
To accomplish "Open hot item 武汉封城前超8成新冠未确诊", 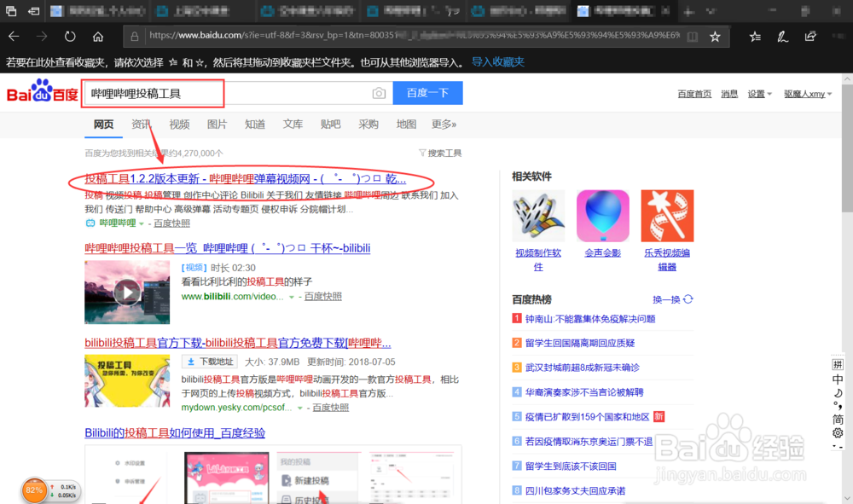I will pos(582,368).
